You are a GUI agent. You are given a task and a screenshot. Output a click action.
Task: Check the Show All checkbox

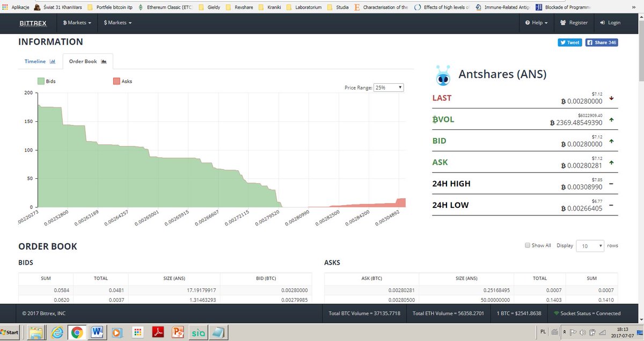[x=528, y=245]
